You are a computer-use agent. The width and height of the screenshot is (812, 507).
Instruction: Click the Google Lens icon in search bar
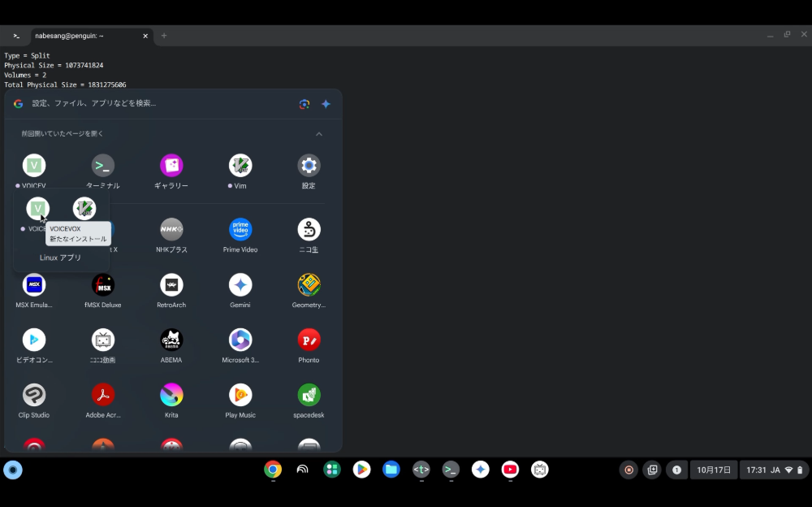(304, 104)
